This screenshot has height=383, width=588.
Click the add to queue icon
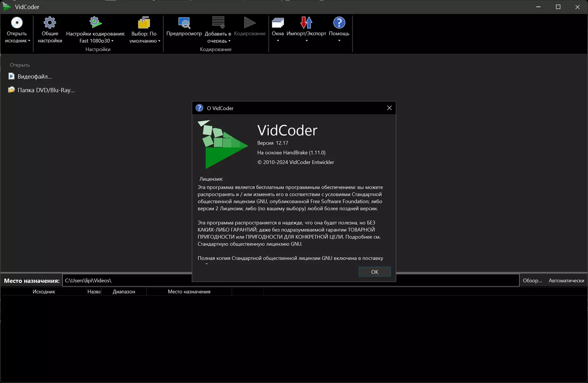pyautogui.click(x=218, y=23)
